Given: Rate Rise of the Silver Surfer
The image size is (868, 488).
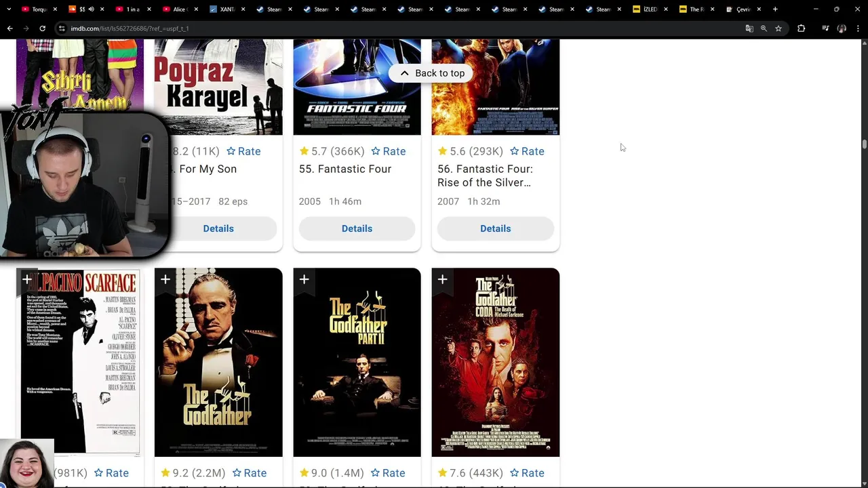Looking at the screenshot, I should [527, 151].
